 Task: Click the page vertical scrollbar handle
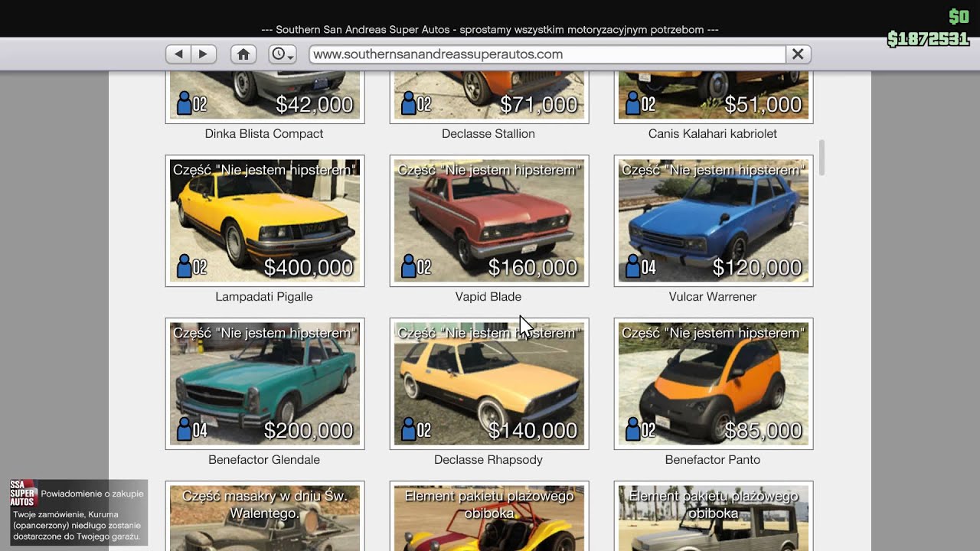[x=822, y=158]
